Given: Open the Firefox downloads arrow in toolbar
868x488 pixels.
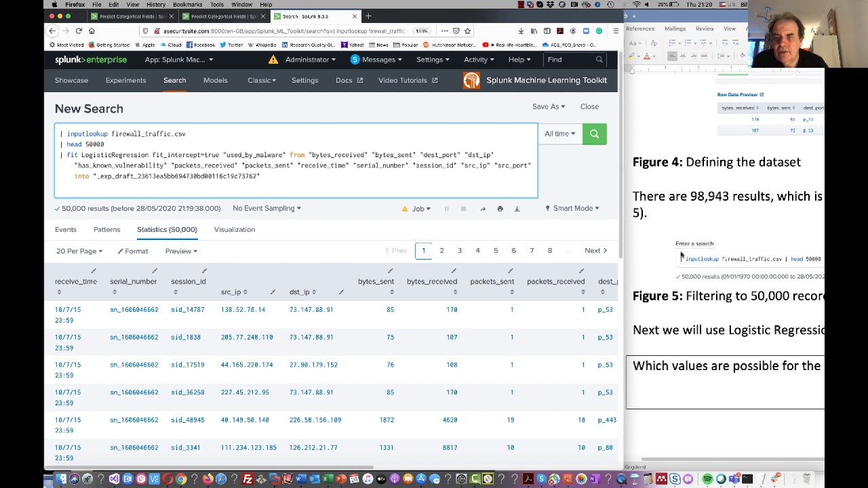Looking at the screenshot, I should [x=521, y=30].
